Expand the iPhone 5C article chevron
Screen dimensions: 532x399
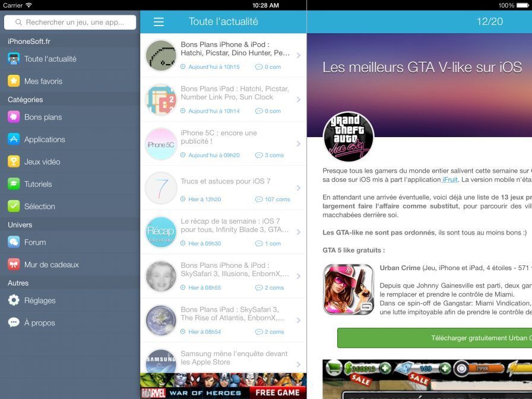(x=298, y=144)
